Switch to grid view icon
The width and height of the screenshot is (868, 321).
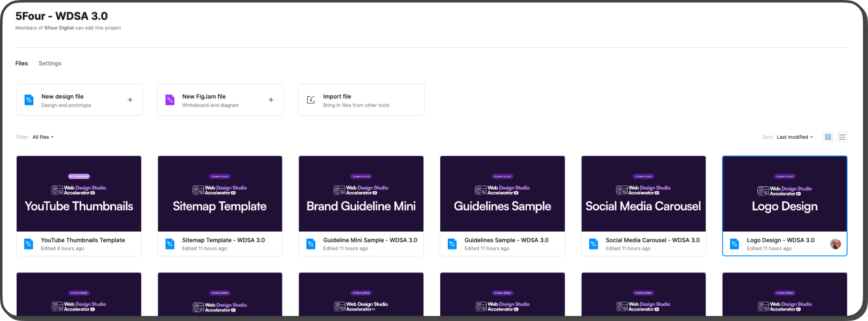point(828,137)
